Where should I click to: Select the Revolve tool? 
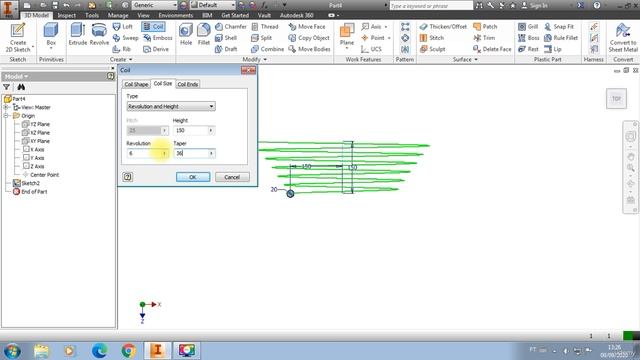[99, 34]
